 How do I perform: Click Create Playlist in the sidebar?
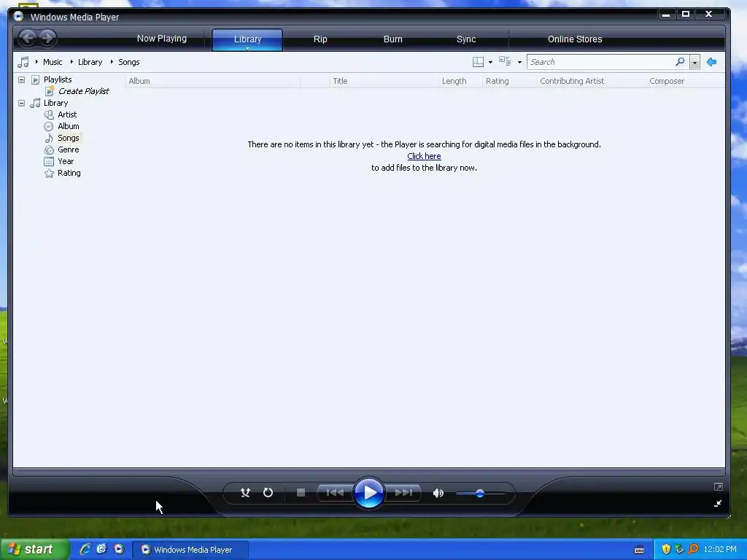[x=83, y=91]
